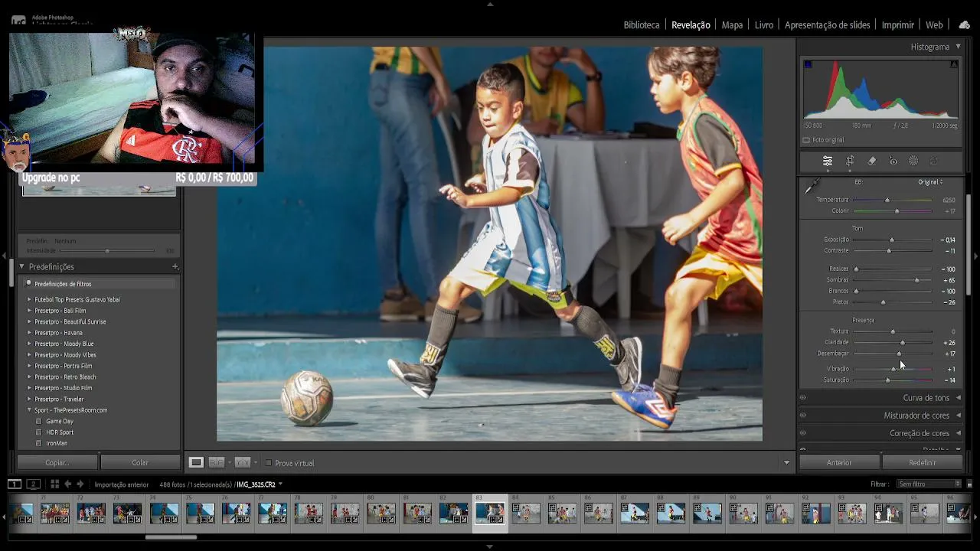The width and height of the screenshot is (980, 551).
Task: Select filmstrip thumbnail number 84
Action: point(526,513)
